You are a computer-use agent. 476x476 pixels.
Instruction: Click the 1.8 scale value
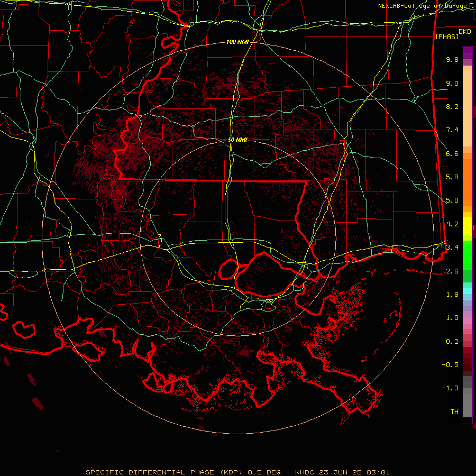[x=452, y=295]
